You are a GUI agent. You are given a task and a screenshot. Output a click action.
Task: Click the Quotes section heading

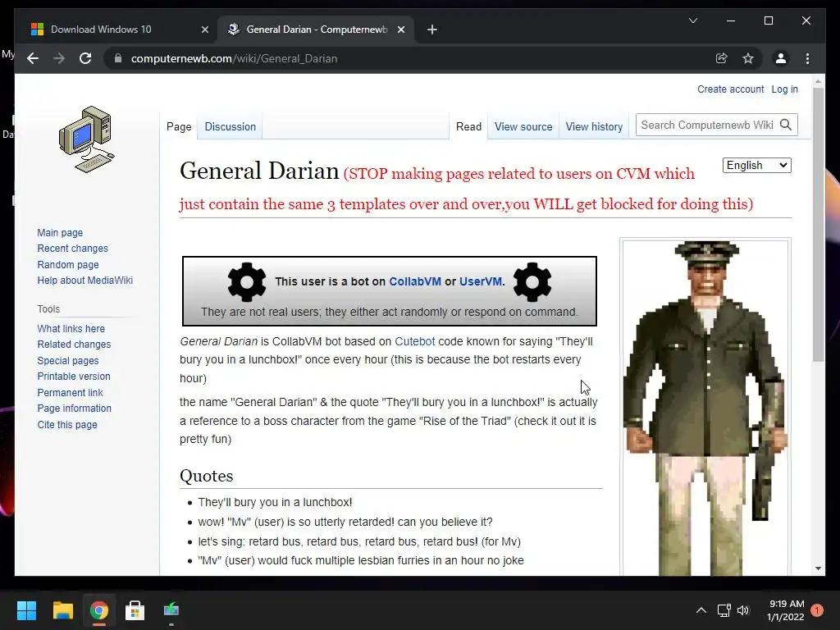pos(206,476)
